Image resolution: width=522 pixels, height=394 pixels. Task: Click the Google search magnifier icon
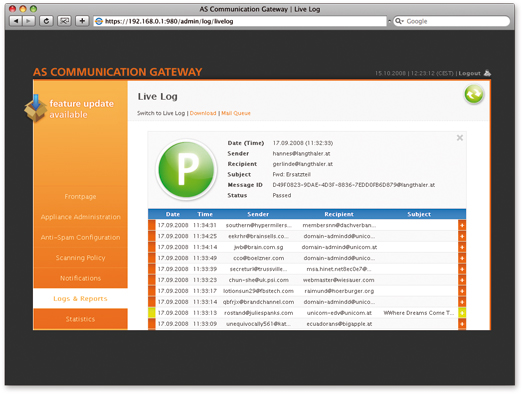click(399, 21)
